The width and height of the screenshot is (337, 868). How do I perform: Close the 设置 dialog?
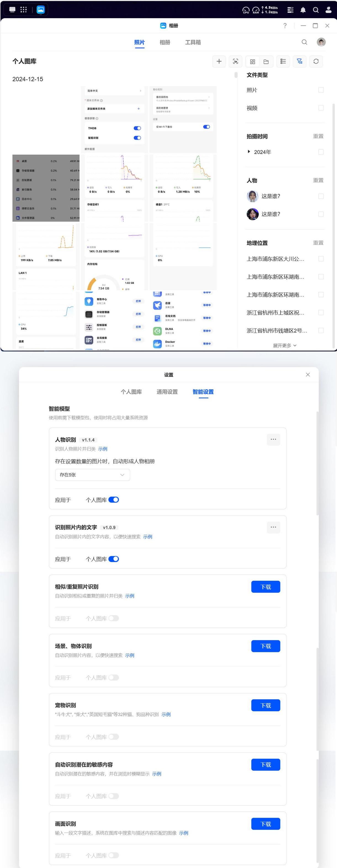point(308,375)
